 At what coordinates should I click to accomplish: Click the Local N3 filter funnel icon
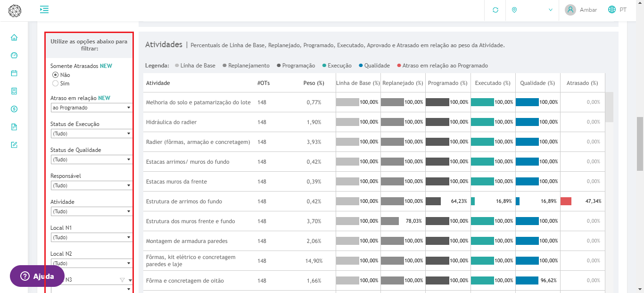click(123, 280)
